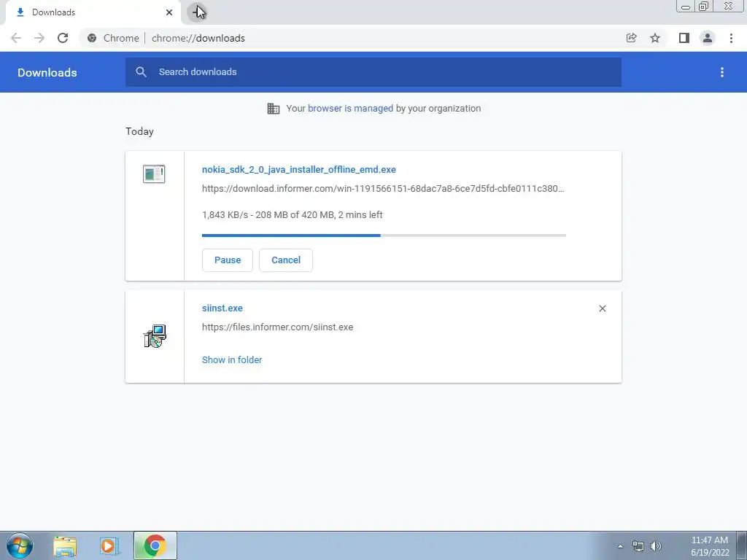Screen dimensions: 747x560
Task: Open Chrome's three-dot main menu
Action: point(731,38)
